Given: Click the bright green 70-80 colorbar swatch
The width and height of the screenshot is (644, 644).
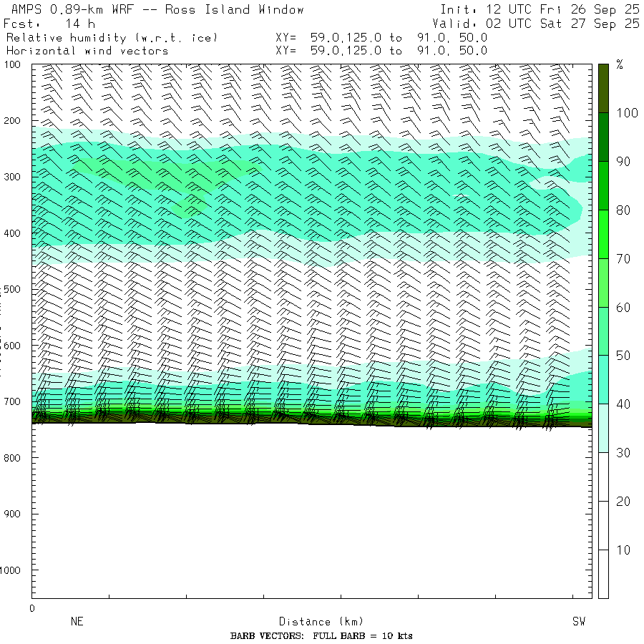Looking at the screenshot, I should coord(603,234).
